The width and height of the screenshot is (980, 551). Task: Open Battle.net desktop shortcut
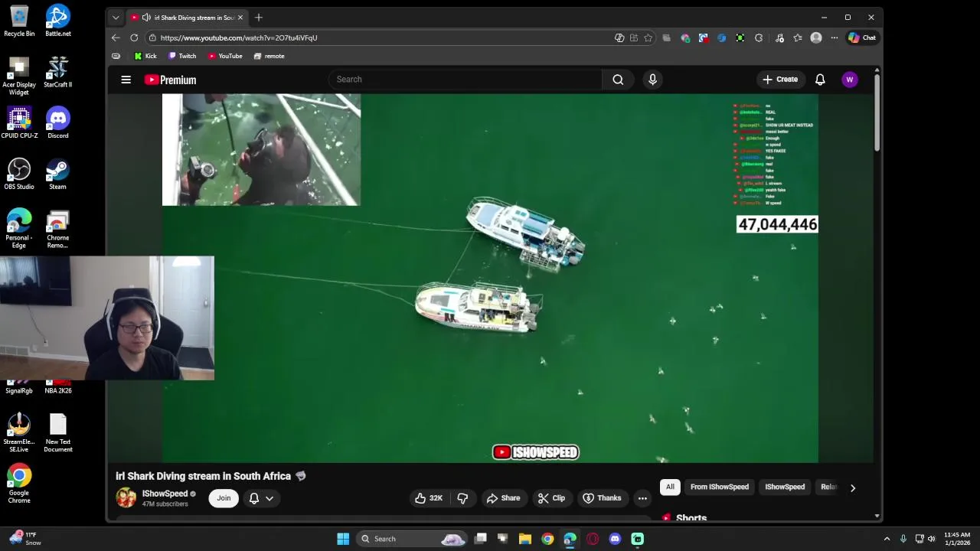pos(57,21)
